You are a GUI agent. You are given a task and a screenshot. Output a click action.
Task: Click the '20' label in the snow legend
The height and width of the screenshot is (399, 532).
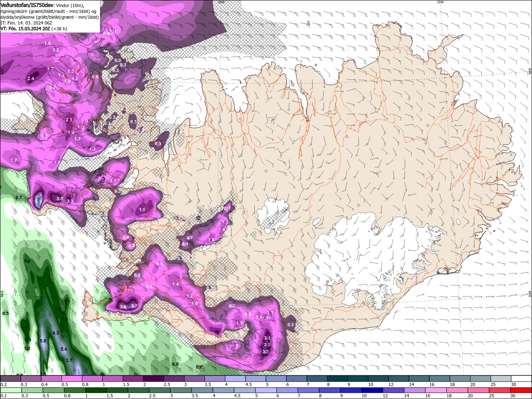pos(473,384)
